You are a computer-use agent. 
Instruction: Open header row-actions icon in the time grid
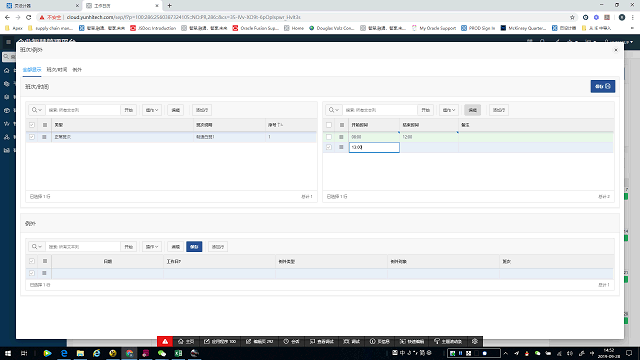coord(342,125)
